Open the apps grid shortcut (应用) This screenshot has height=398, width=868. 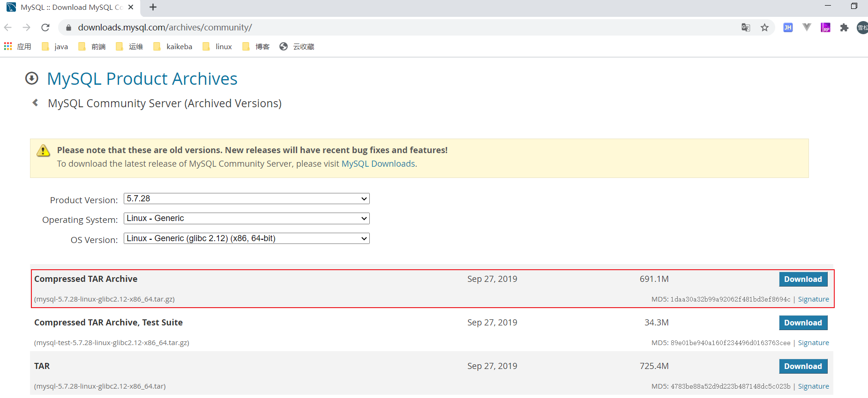point(17,46)
